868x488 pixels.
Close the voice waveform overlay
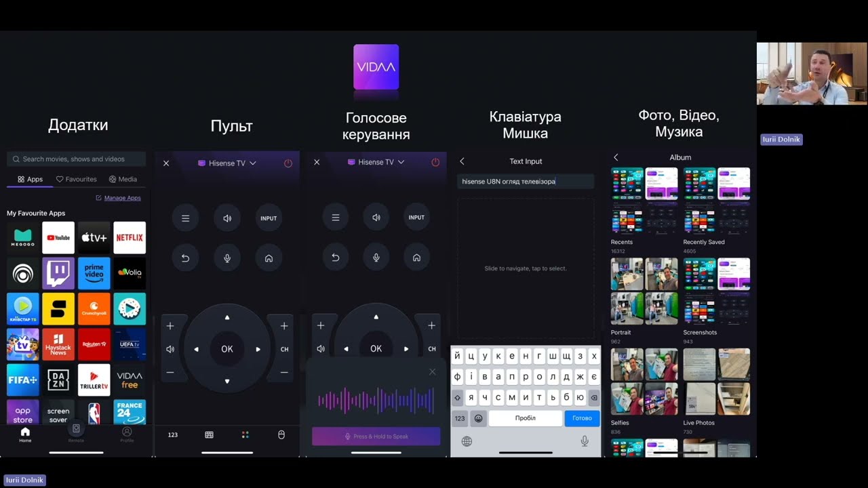pyautogui.click(x=433, y=371)
